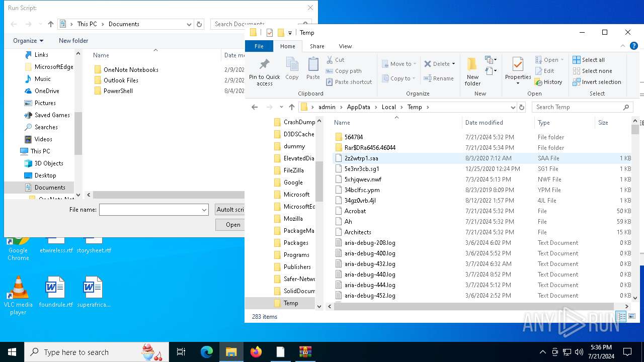This screenshot has width=644, height=362.
Task: Expand the Delete dropdown arrow
Action: pos(453,64)
